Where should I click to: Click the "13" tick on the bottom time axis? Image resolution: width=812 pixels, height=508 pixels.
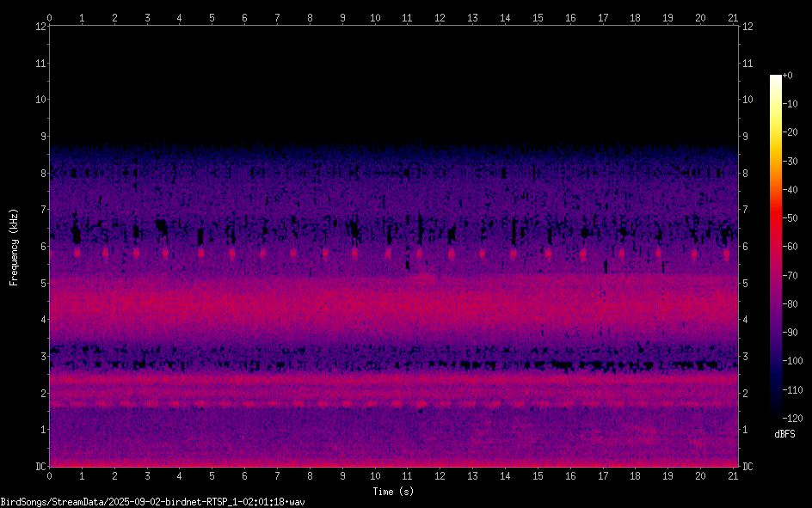pos(472,476)
